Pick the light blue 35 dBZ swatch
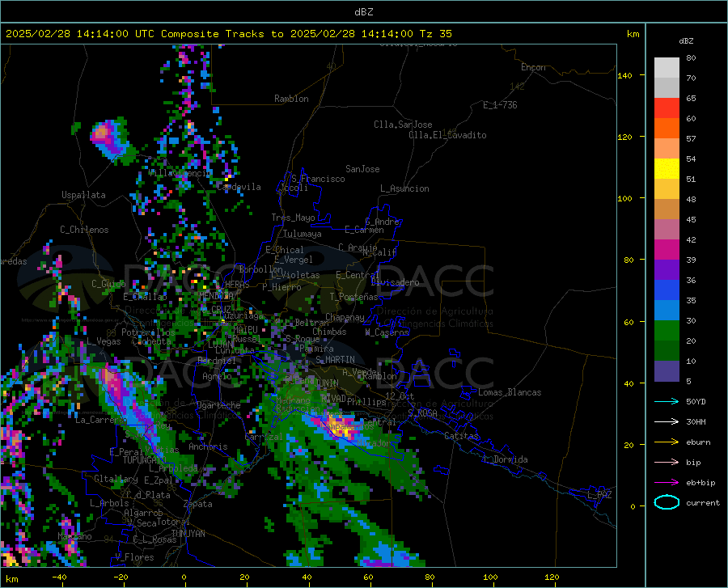728x588 pixels. pos(667,311)
